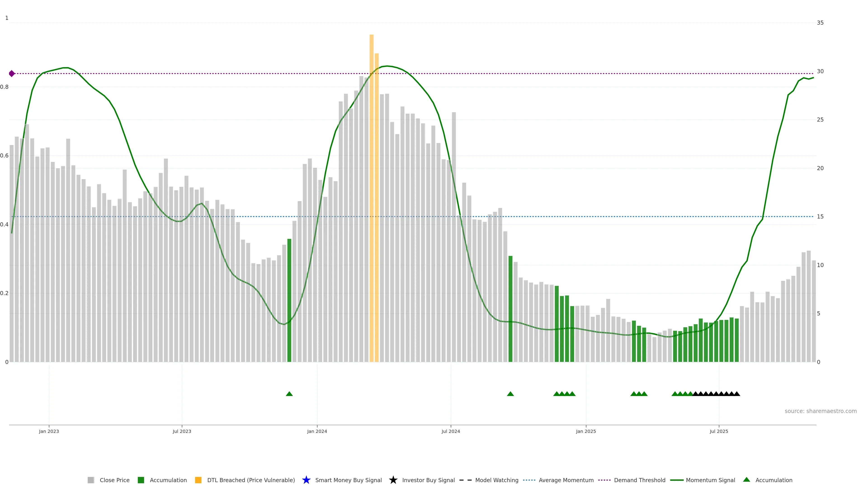Click the accumulation triangle near Jan 2024
This screenshot has height=488, width=868.
289,394
